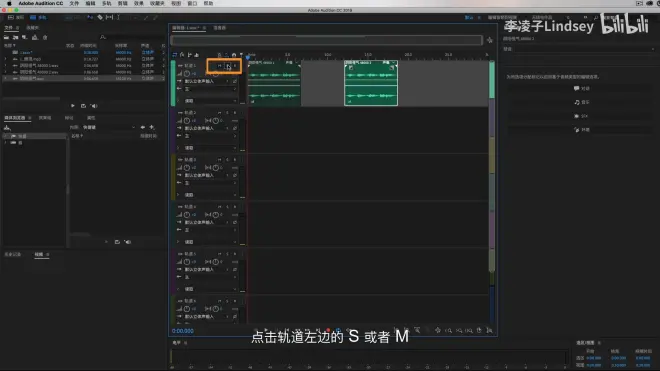Click the open file folder icon

6,37
